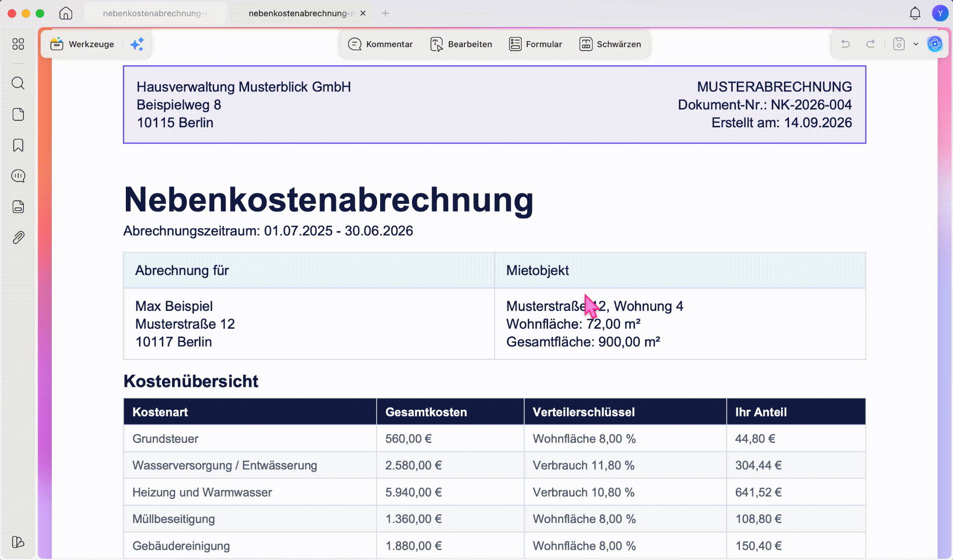The width and height of the screenshot is (953, 560).
Task: Open the thumbnails grid panel in sidebar
Action: coord(18,44)
